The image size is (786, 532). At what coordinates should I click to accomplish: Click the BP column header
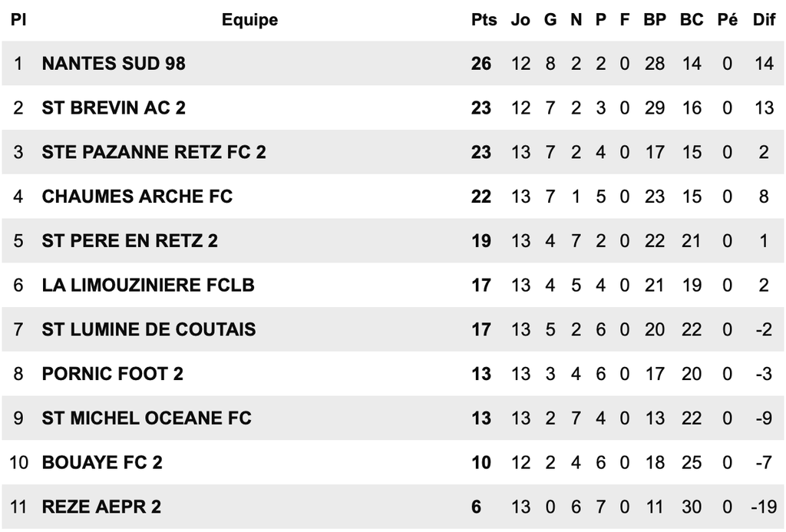tap(655, 19)
